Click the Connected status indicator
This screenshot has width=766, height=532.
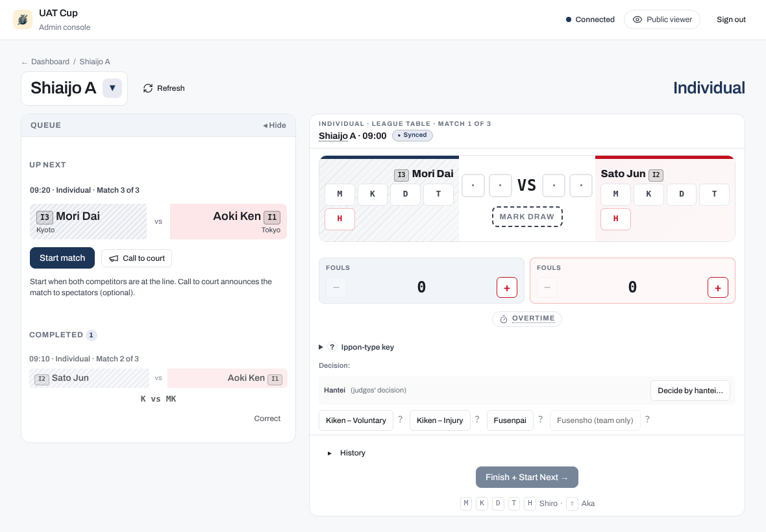[x=590, y=19]
